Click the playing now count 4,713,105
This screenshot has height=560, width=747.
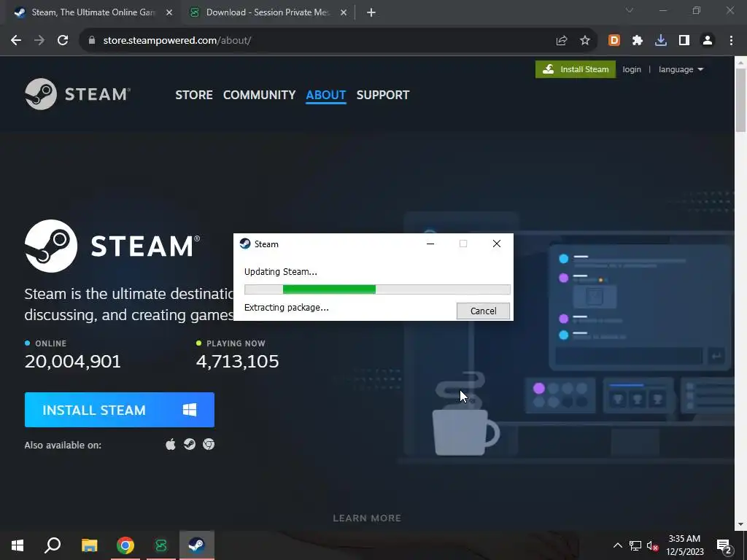tap(237, 362)
